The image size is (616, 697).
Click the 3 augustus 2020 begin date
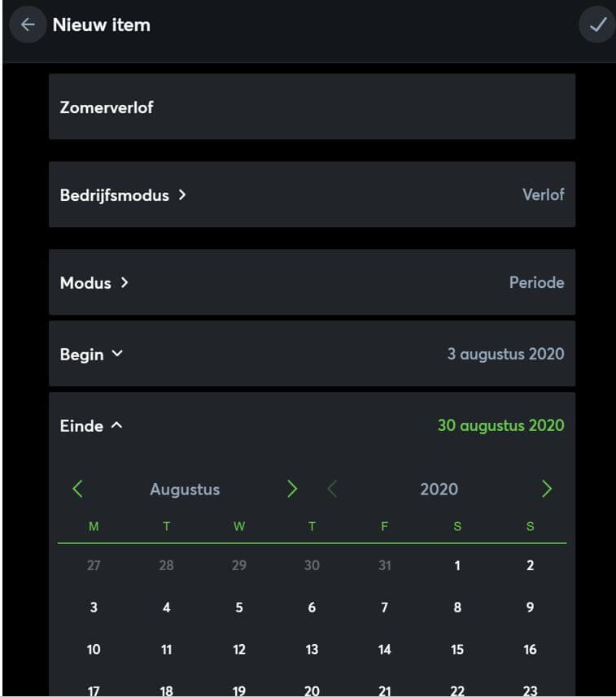coord(505,354)
